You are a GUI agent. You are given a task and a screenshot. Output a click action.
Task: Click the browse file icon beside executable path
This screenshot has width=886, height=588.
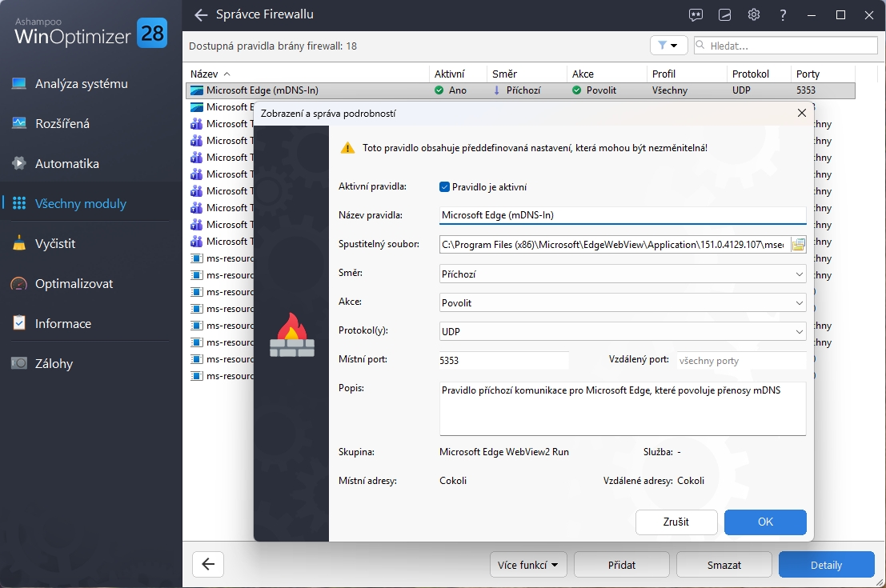click(798, 245)
